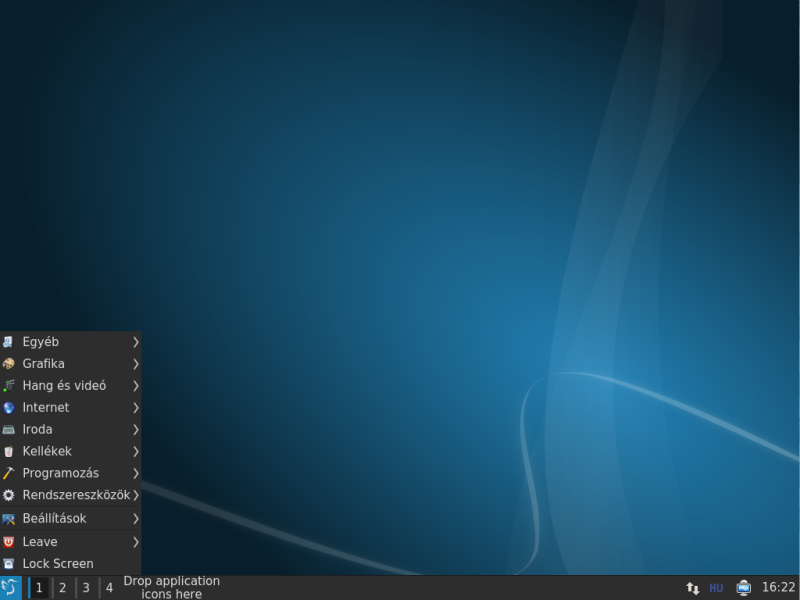Click the Grafika palette icon
This screenshot has height=600, width=800.
pyautogui.click(x=8, y=364)
